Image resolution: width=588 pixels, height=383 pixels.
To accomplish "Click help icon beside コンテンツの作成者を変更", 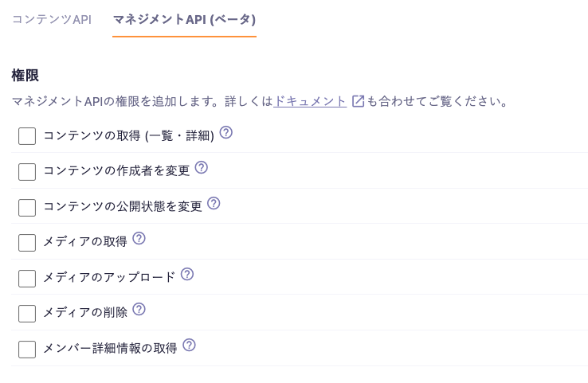I will pyautogui.click(x=202, y=167).
